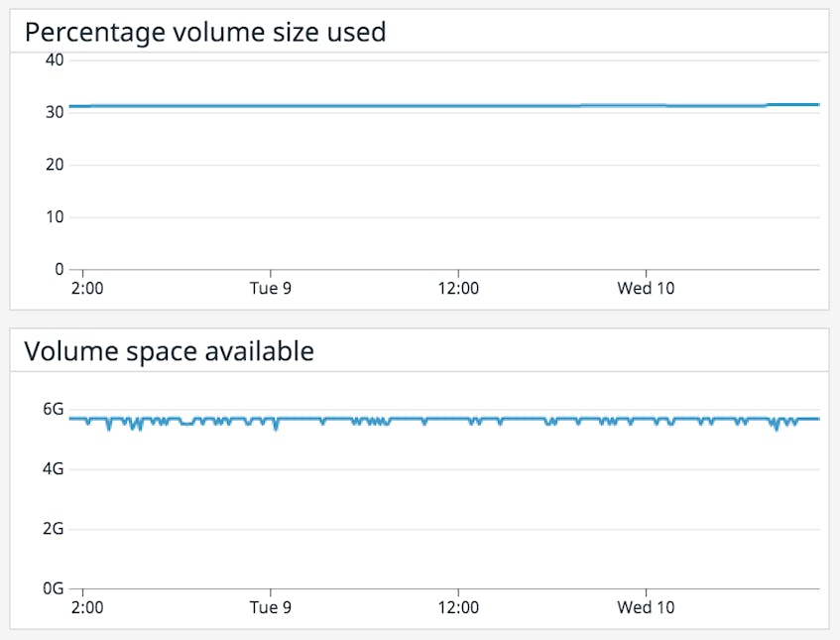Select the 'Tue 9' tick in the top chart
840x640 pixels.
pyautogui.click(x=271, y=289)
